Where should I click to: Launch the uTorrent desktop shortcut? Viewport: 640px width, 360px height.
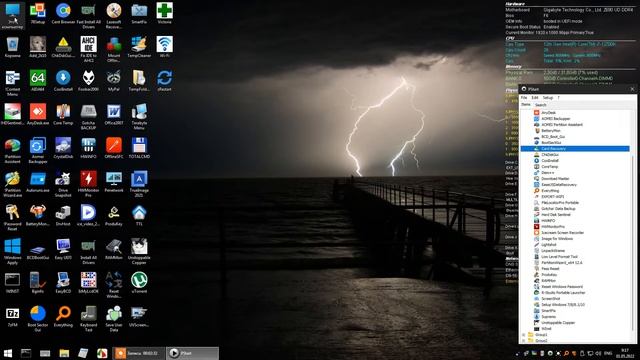click(139, 283)
